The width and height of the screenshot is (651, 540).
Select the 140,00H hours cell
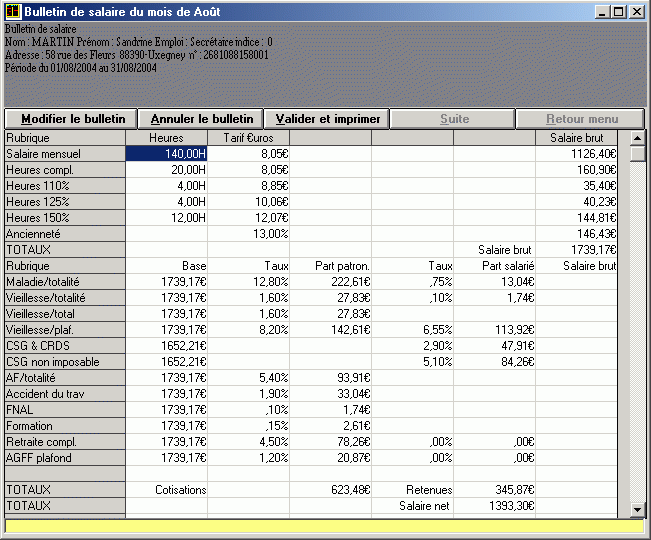(166, 154)
